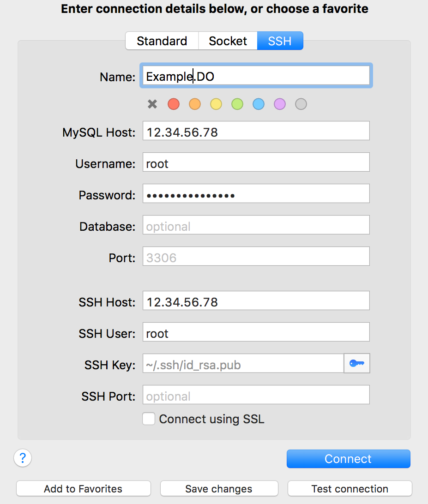Switch to the Standard tab
The width and height of the screenshot is (428, 504).
tap(162, 41)
